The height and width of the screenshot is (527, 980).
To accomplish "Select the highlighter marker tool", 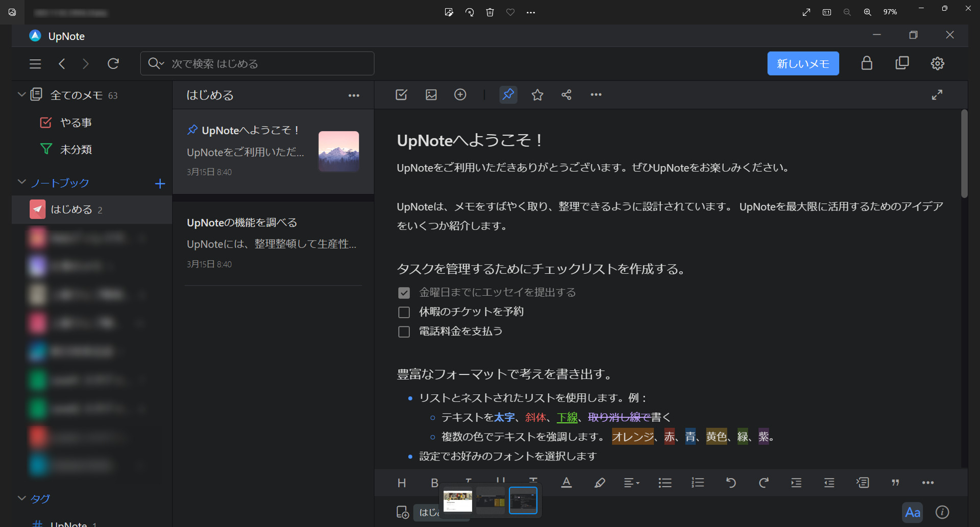I will (600, 483).
